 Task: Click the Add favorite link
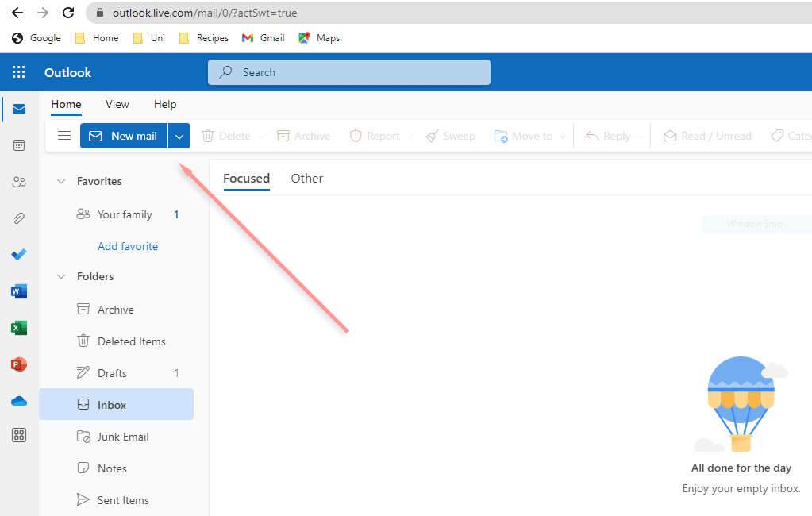(128, 246)
